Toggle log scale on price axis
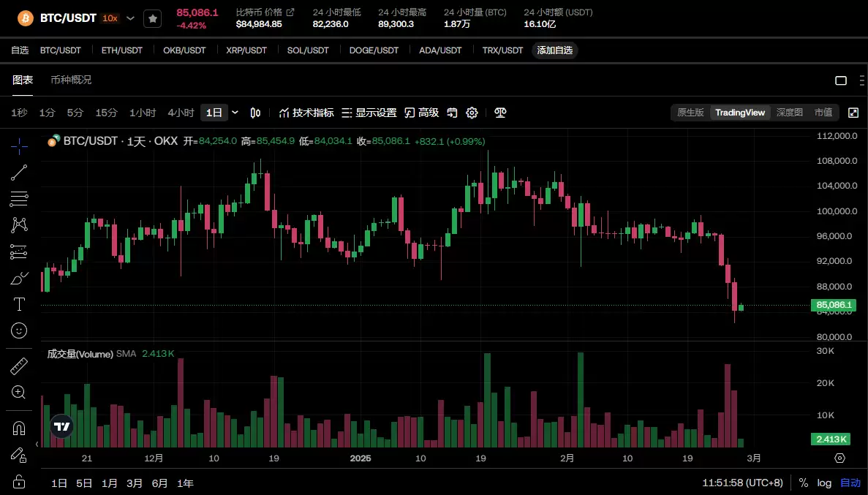Screen dimensions: 868x495 [824, 483]
